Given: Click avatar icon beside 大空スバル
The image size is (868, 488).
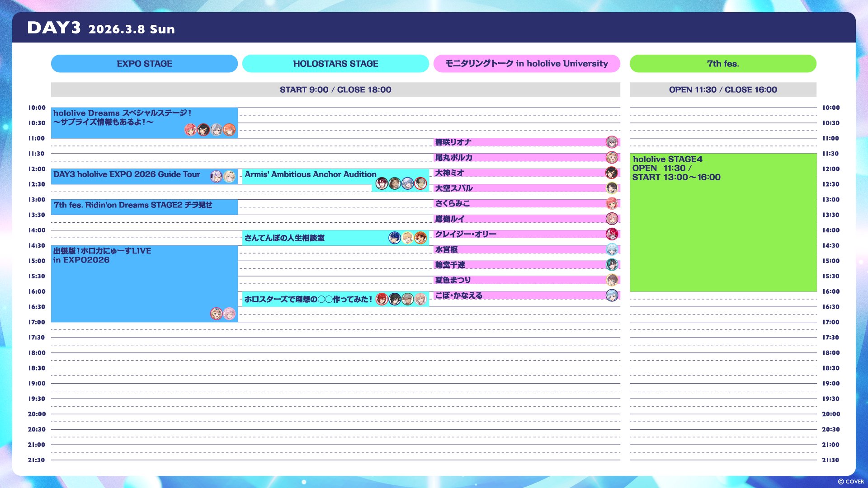Looking at the screenshot, I should [x=612, y=188].
